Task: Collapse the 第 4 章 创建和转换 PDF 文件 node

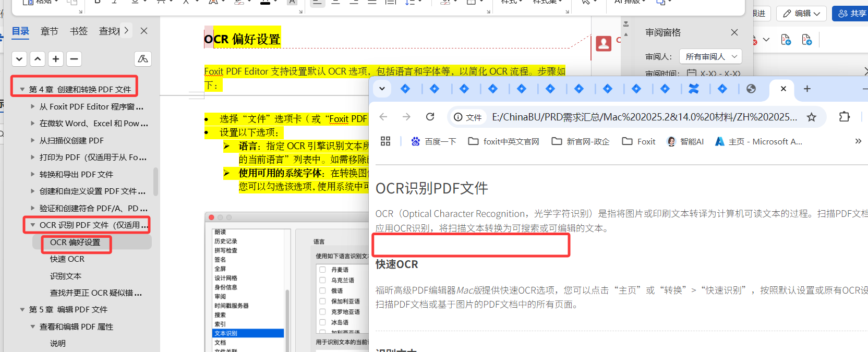Action: (22, 90)
